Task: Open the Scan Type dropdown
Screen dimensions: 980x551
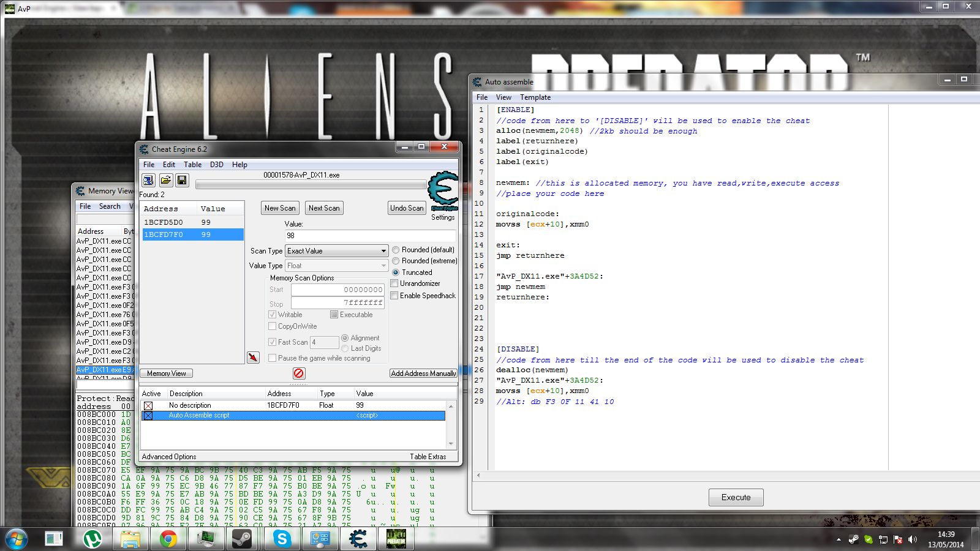Action: coord(337,251)
